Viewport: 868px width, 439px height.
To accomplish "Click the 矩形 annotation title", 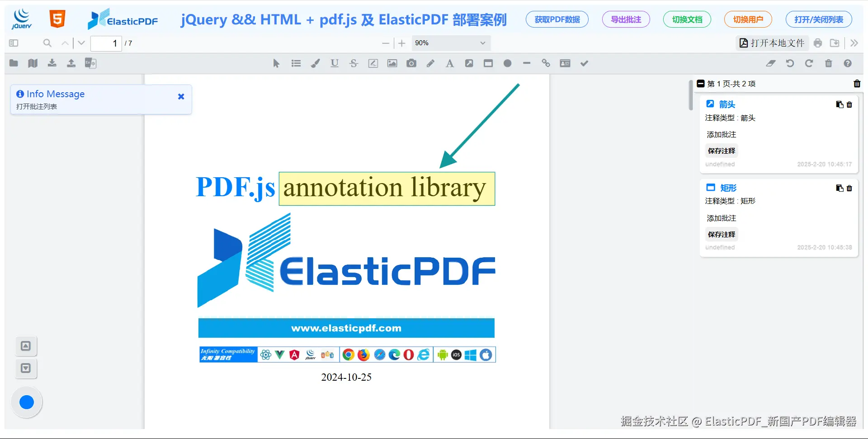I will 728,188.
